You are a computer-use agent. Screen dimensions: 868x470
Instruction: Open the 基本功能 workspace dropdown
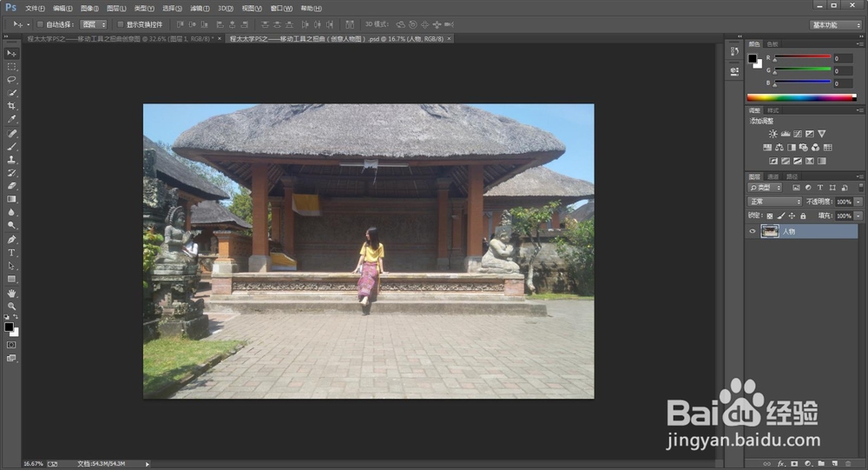tap(836, 25)
